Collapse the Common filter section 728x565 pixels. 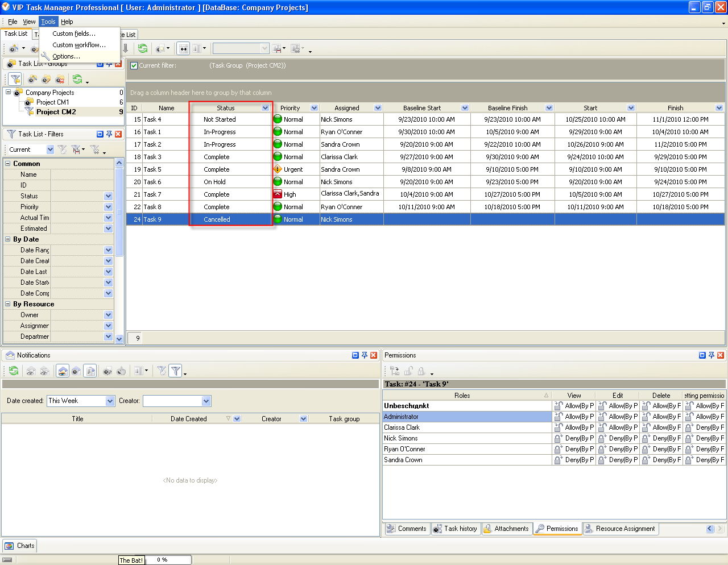tap(8, 164)
